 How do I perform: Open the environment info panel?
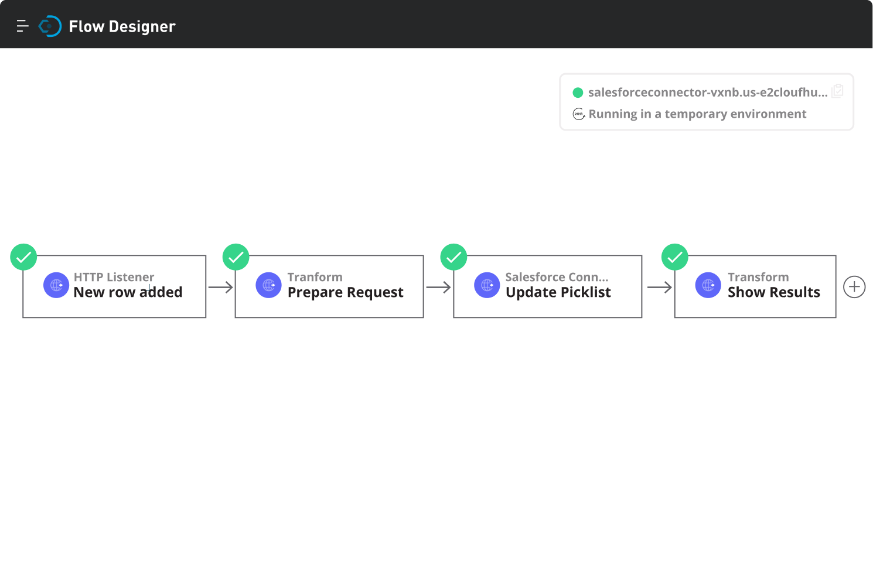coord(707,101)
